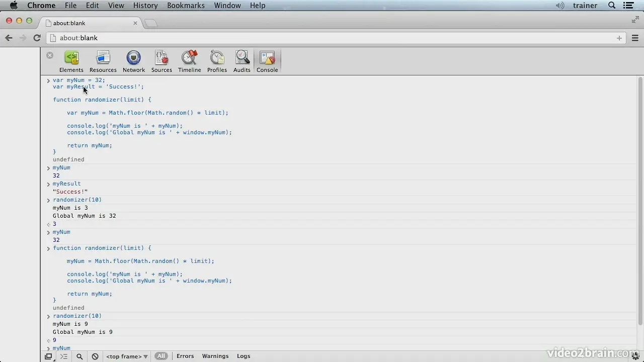Open the Resources panel

coord(103,62)
